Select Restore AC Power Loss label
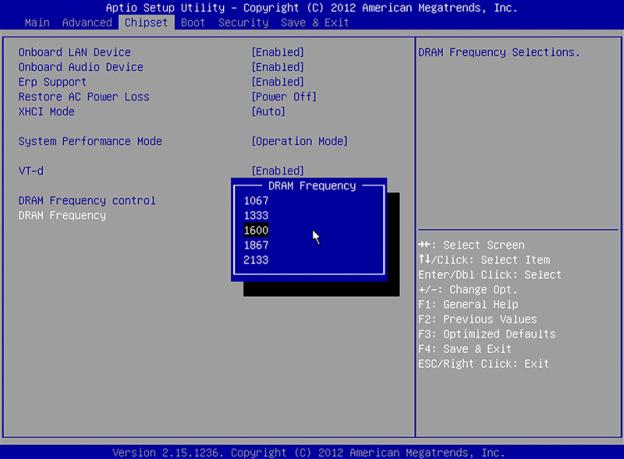This screenshot has height=459, width=624. pyautogui.click(x=84, y=97)
